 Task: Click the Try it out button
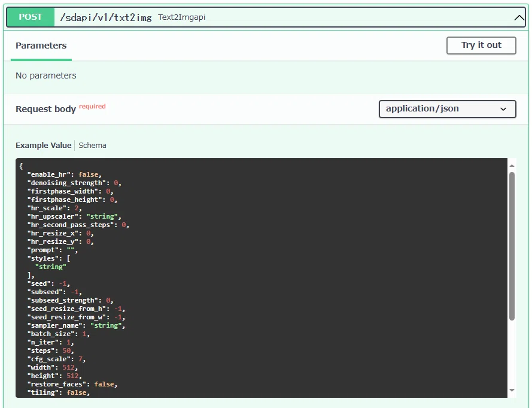coord(481,45)
